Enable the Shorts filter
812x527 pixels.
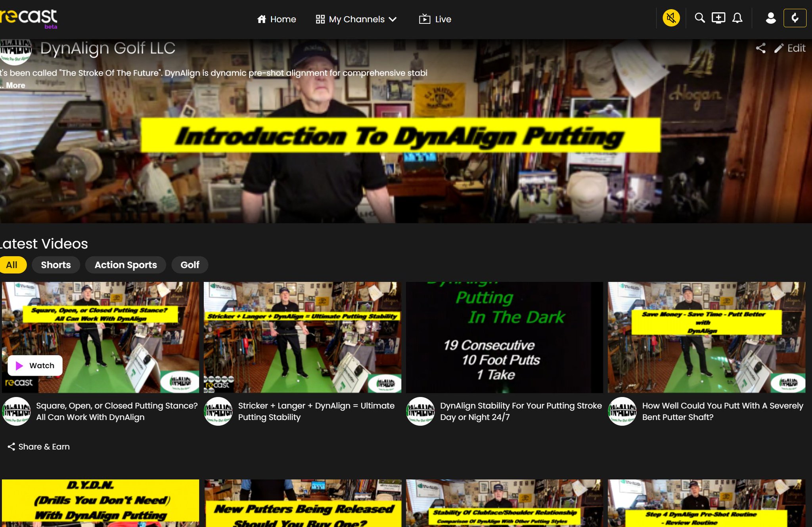[x=56, y=265]
